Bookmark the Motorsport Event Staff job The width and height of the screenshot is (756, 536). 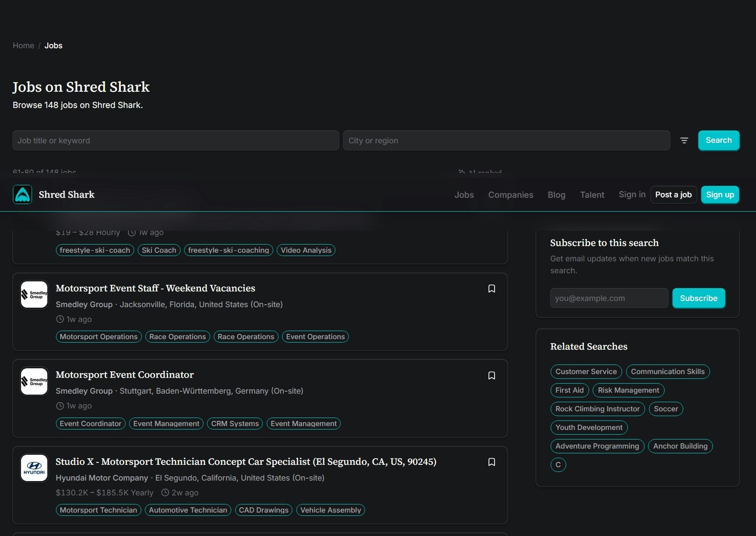[x=491, y=289]
